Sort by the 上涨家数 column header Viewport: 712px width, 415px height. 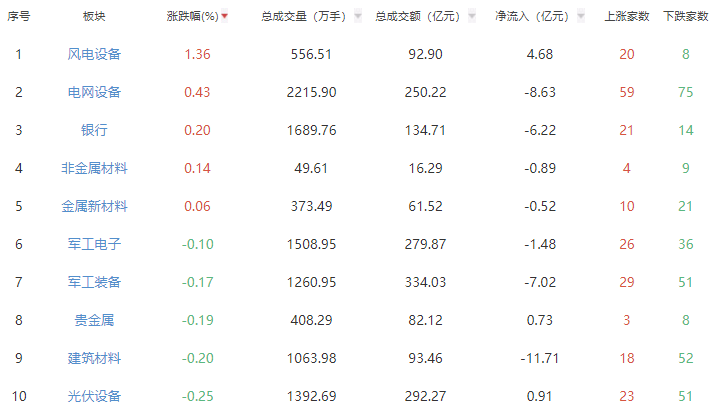point(627,17)
